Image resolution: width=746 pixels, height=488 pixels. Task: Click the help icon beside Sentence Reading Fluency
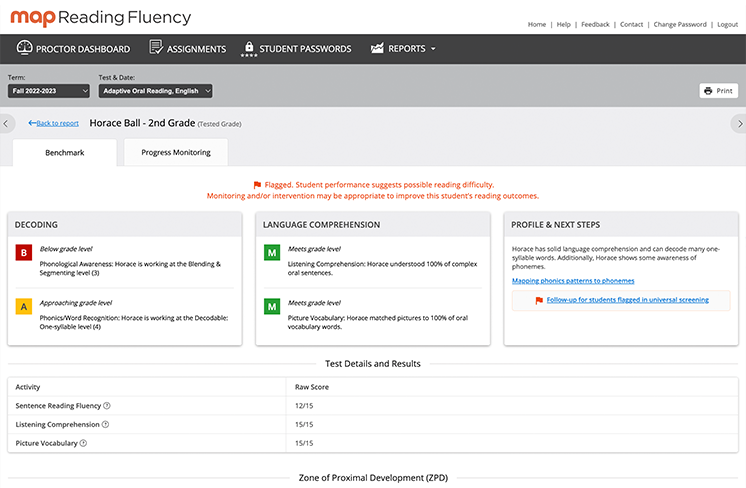tap(107, 405)
